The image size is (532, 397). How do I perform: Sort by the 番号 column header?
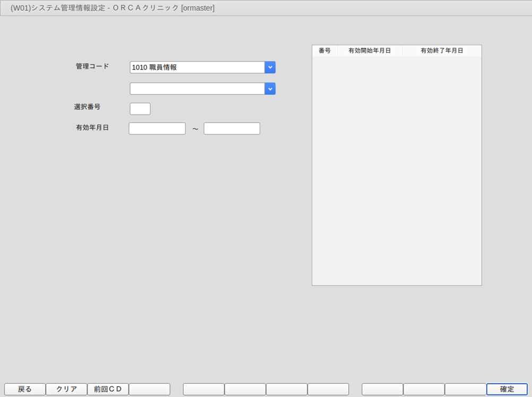pos(325,50)
